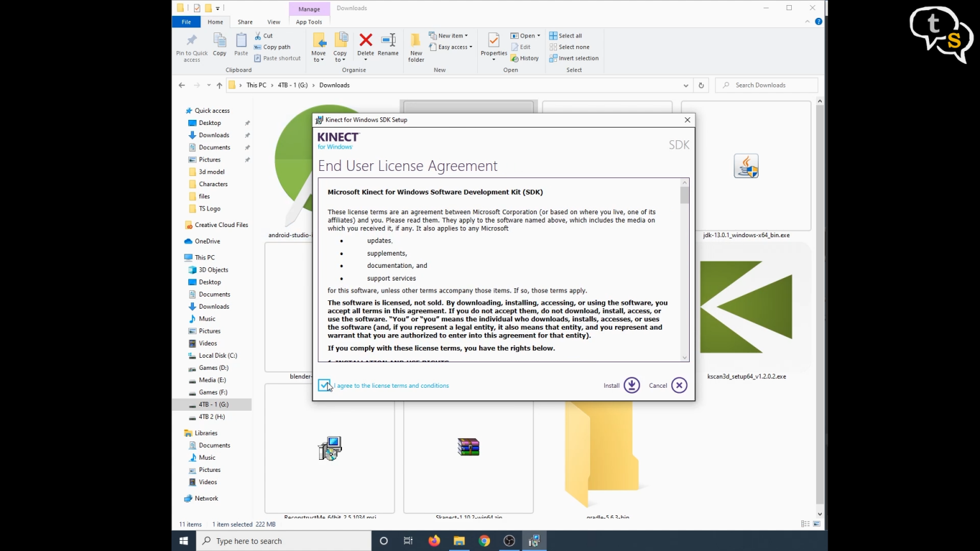Click '4TB - 1 (G:)' in the breadcrumb
This screenshot has width=980, height=551.
click(293, 85)
